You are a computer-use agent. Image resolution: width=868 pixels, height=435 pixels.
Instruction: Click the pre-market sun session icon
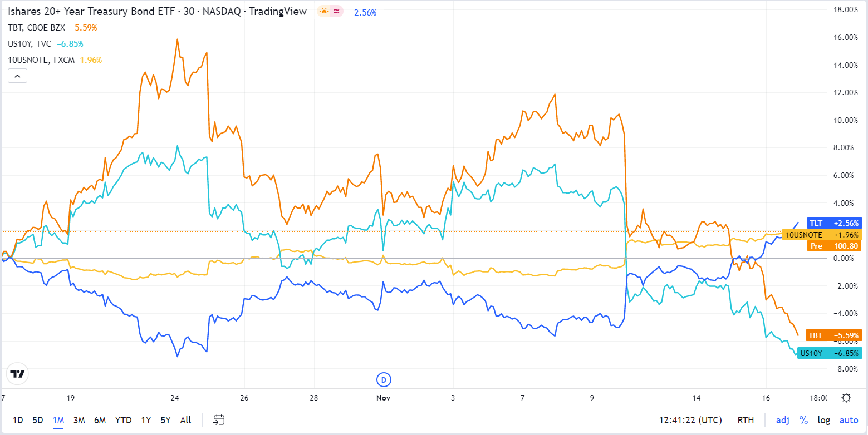pos(323,11)
